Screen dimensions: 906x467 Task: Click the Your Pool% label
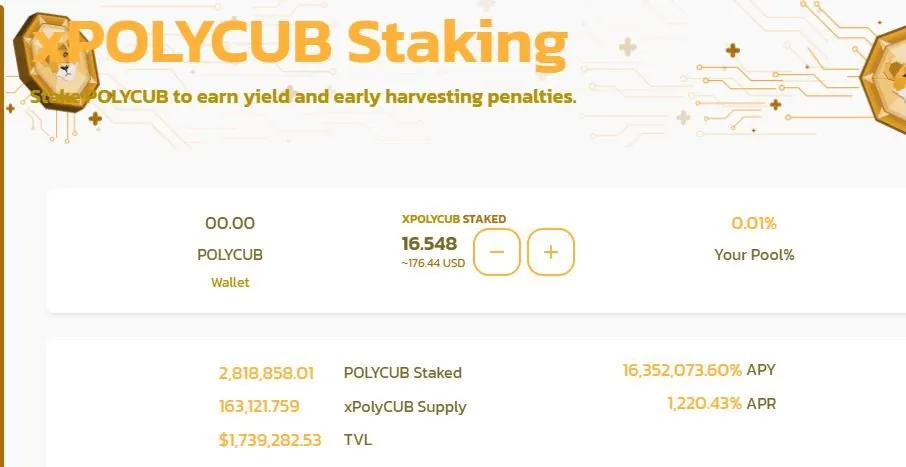tap(754, 255)
